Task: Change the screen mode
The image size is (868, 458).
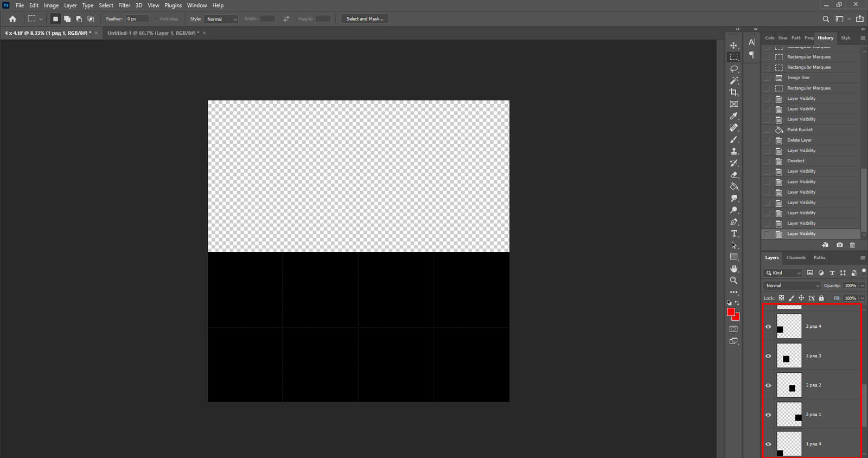Action: point(733,341)
